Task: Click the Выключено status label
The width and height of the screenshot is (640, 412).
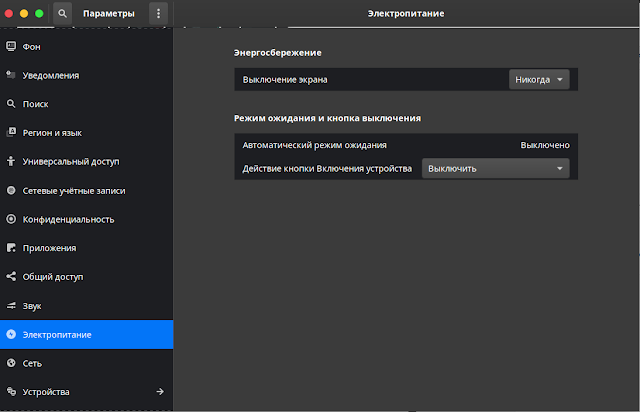Action: [545, 145]
